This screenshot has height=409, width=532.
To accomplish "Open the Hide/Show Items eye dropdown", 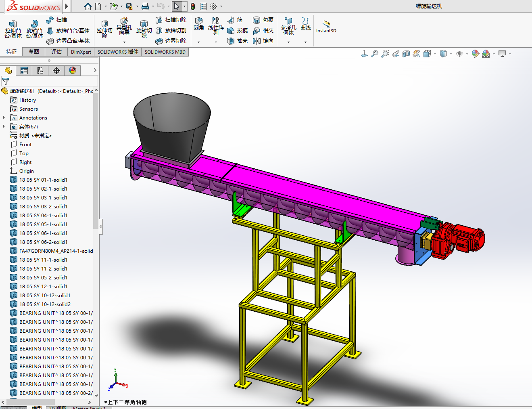I will click(459, 54).
